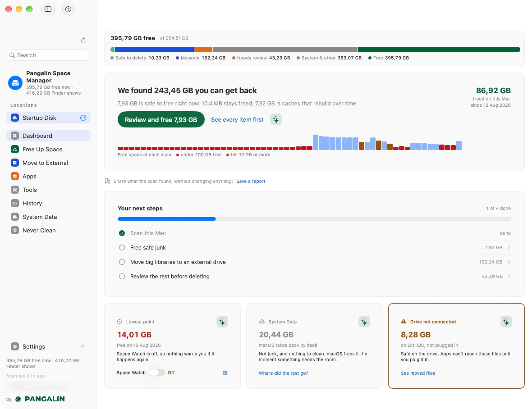532x409 pixels.
Task: Open the Never Clean list
Action: (48, 231)
